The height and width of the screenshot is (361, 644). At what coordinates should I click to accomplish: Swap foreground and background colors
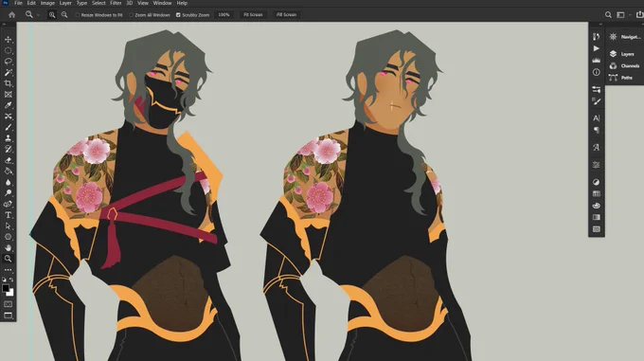click(11, 280)
